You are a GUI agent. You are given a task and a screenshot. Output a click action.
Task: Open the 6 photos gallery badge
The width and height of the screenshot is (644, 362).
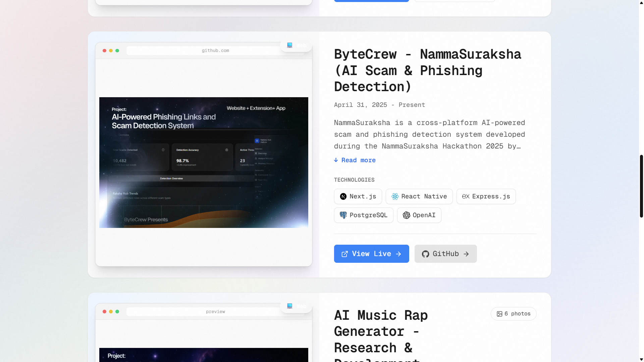click(x=514, y=314)
